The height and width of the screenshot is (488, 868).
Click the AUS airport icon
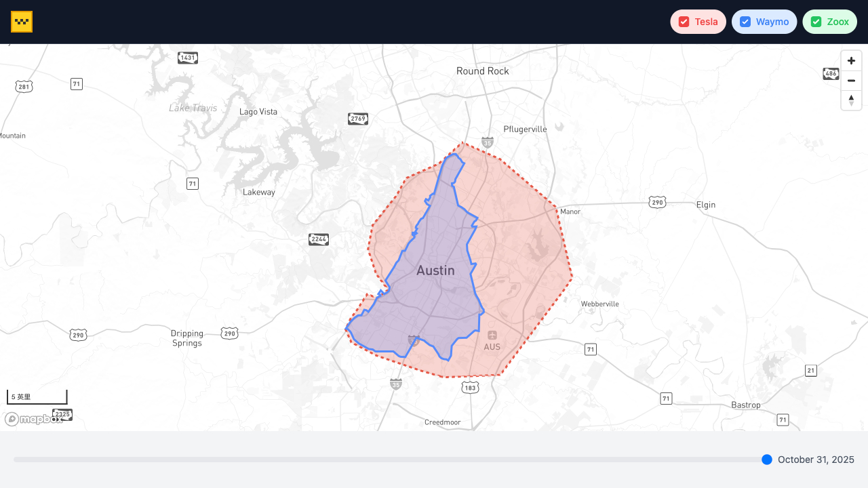coord(492,335)
